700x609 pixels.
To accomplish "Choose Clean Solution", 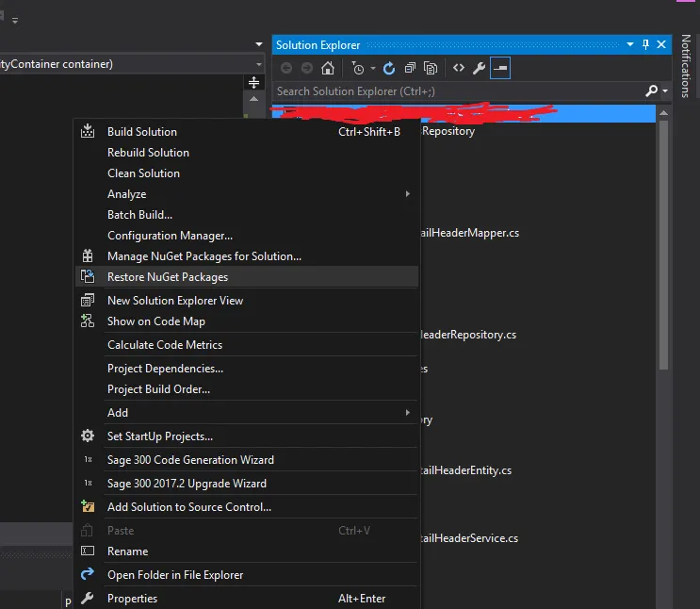I will click(x=247, y=173).
